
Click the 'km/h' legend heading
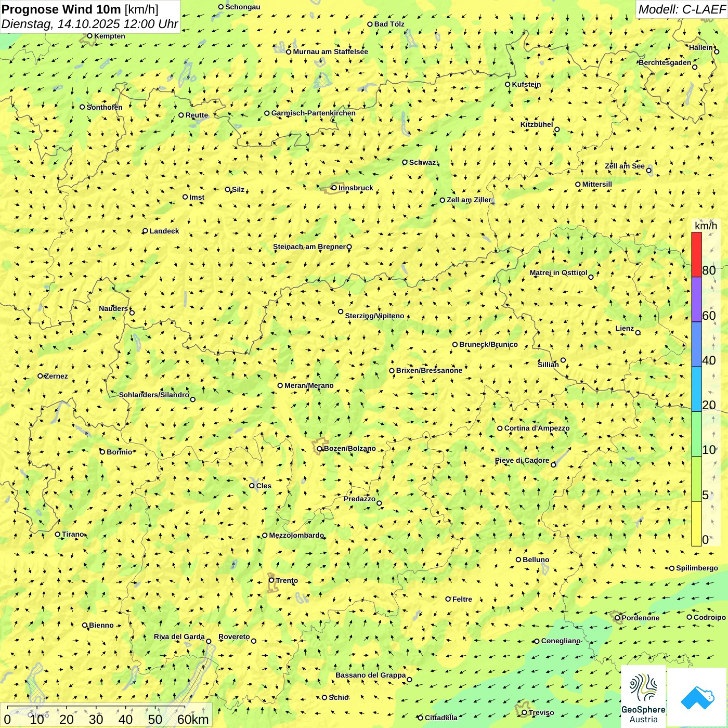coord(706,225)
